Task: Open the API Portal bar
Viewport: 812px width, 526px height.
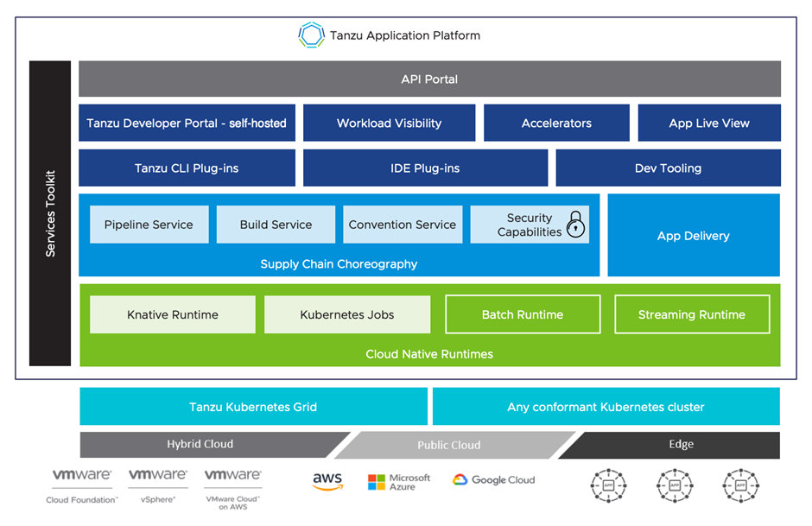Action: pyautogui.click(x=429, y=79)
